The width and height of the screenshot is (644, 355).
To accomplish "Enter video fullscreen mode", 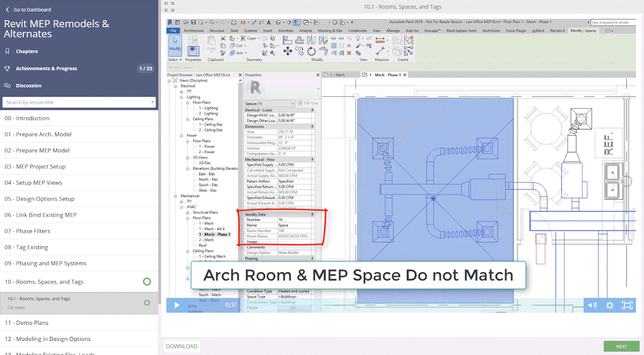I will pyautogui.click(x=627, y=305).
